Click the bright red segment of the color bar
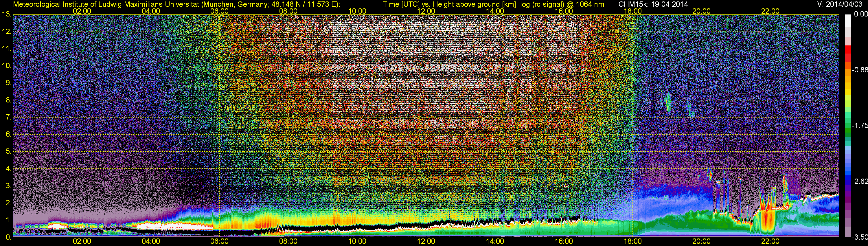868x246 pixels. (x=847, y=50)
